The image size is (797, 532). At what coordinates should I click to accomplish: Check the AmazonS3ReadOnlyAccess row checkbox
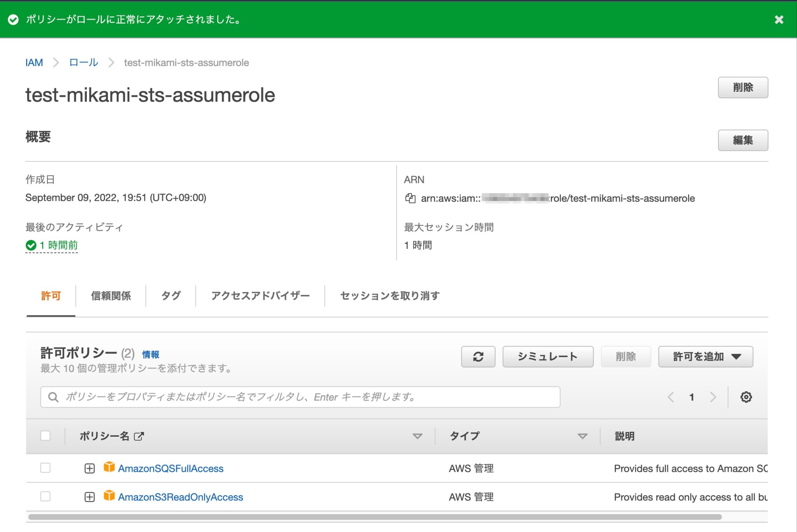45,497
